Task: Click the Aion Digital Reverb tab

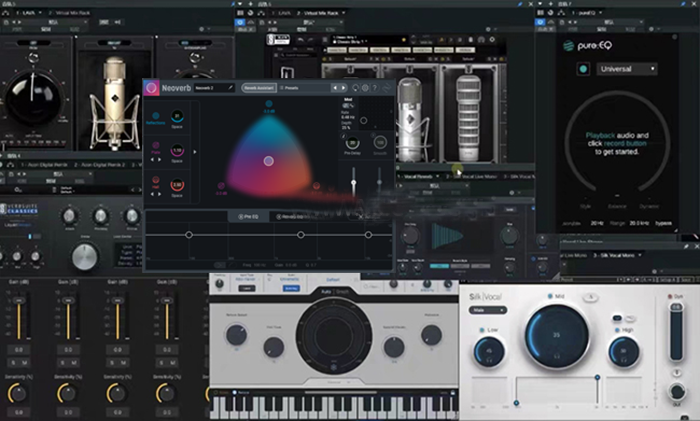Action: tap(44, 165)
